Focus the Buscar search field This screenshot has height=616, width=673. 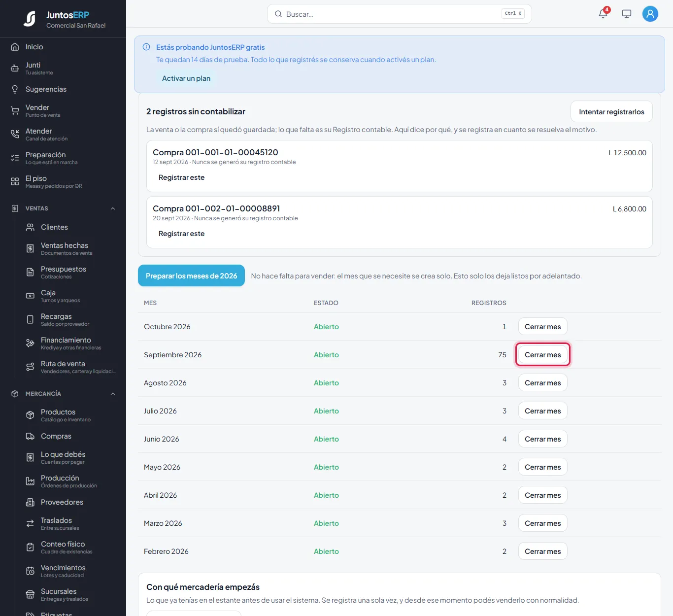[x=399, y=14]
